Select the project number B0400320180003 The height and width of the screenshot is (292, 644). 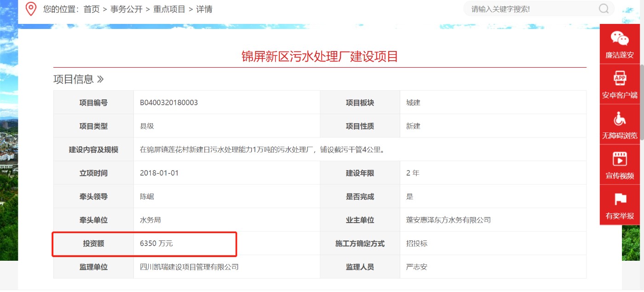pyautogui.click(x=169, y=103)
